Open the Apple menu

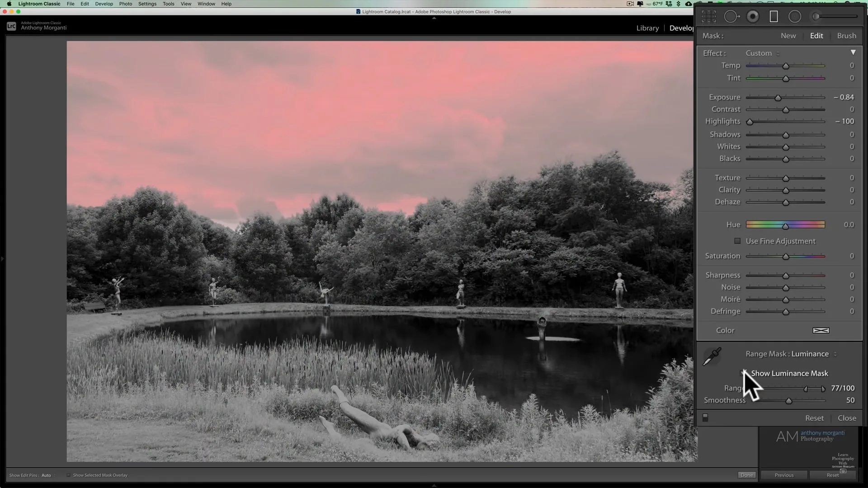click(x=9, y=4)
